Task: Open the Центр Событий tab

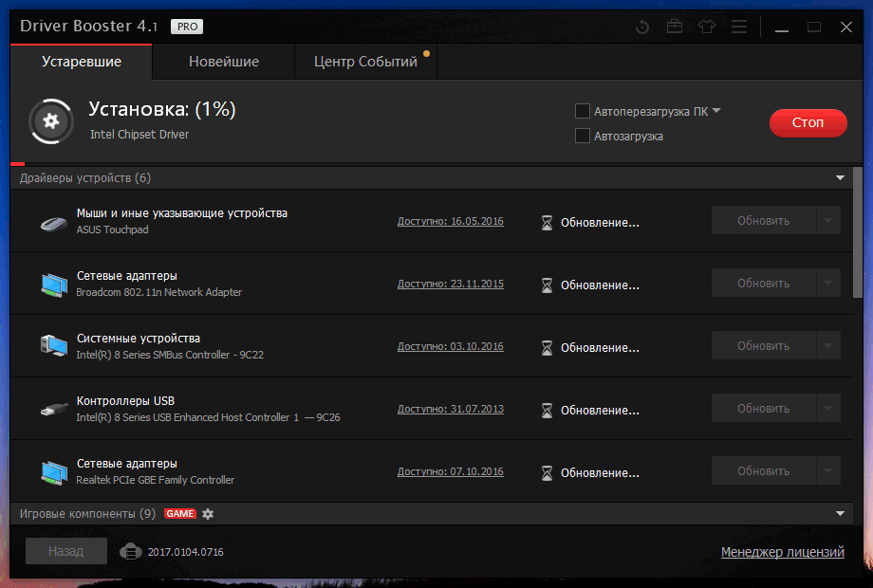Action: tap(365, 62)
